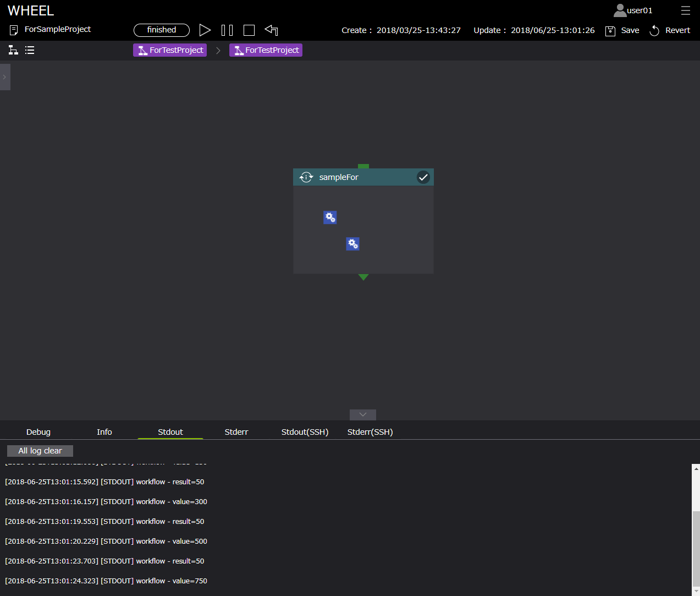
Task: Open the hamburger menu at top right
Action: [x=685, y=10]
